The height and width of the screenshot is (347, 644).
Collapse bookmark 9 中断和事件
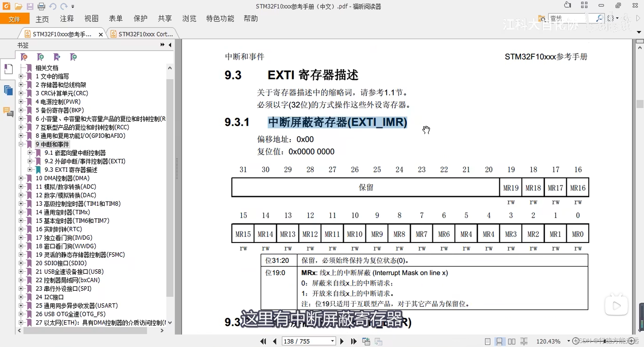pyautogui.click(x=21, y=144)
